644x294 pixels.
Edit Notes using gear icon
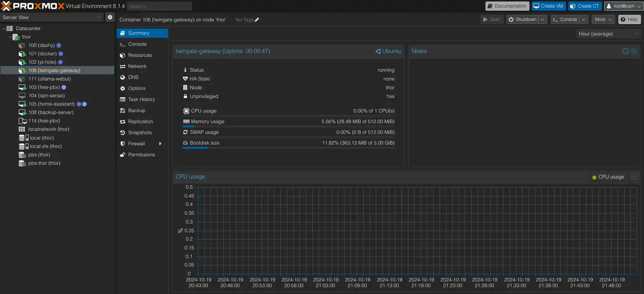click(x=634, y=51)
